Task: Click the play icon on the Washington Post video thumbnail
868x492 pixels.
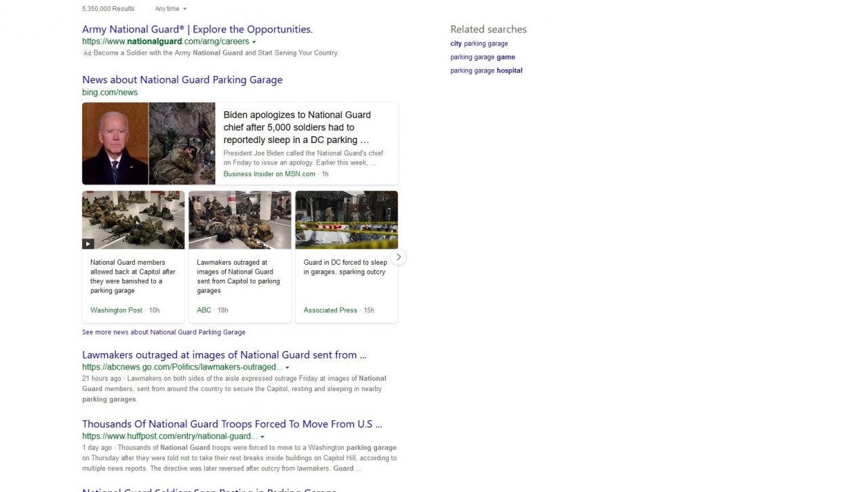Action: click(x=88, y=243)
